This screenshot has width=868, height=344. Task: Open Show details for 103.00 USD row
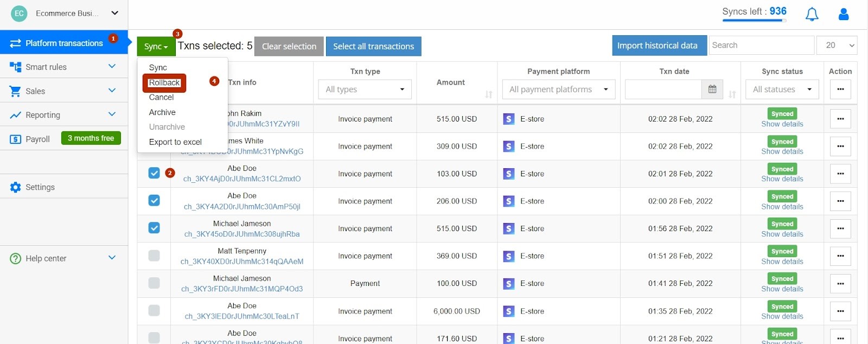(782, 179)
